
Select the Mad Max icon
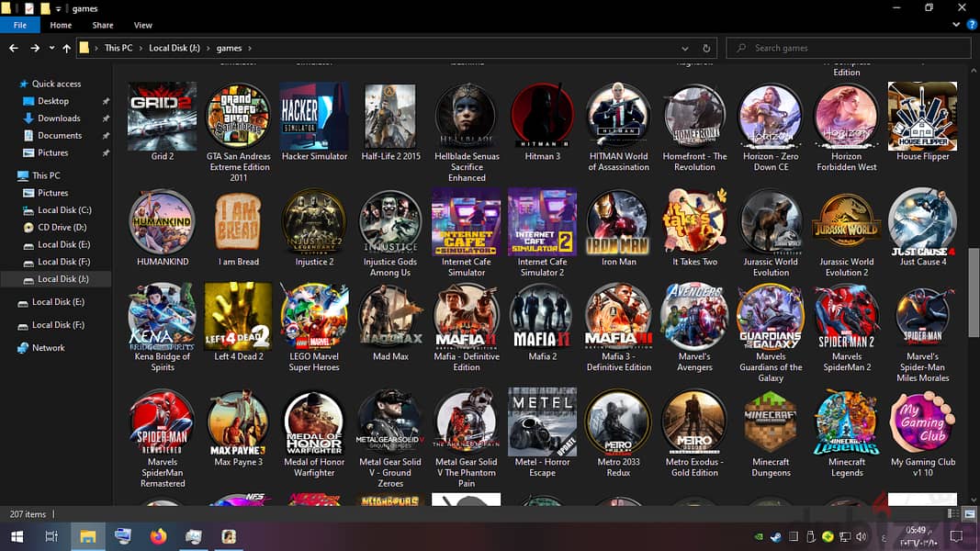tap(390, 317)
